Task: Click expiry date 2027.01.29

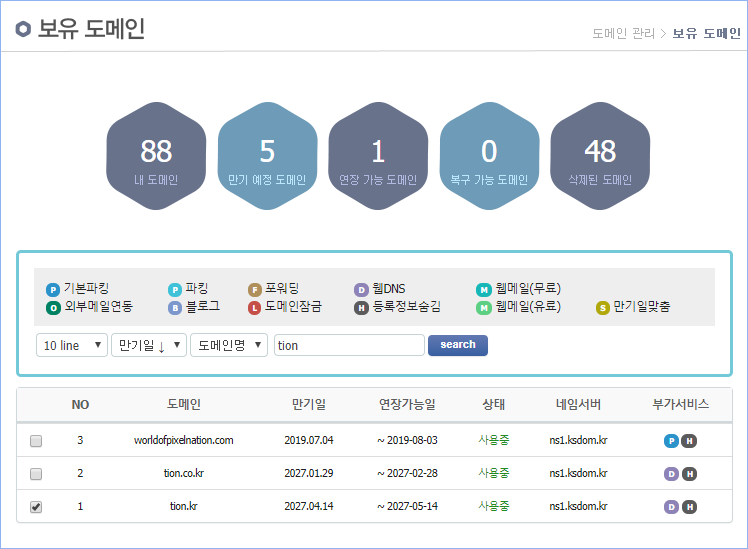Action: [309, 473]
